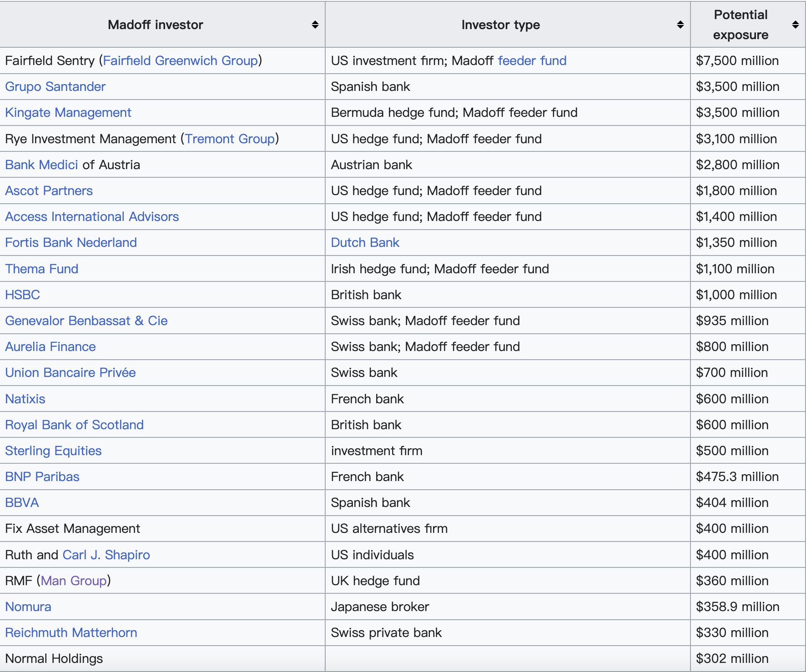Select the $1,400 million cell

click(x=748, y=216)
